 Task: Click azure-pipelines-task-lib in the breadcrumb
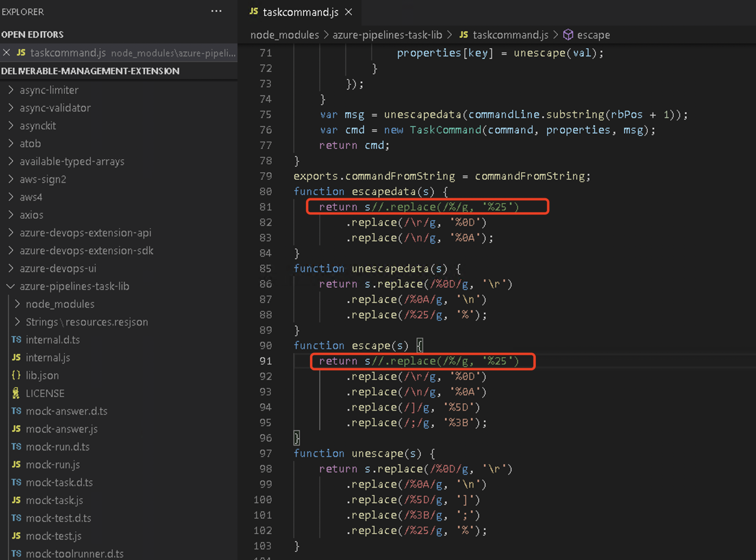click(x=387, y=35)
